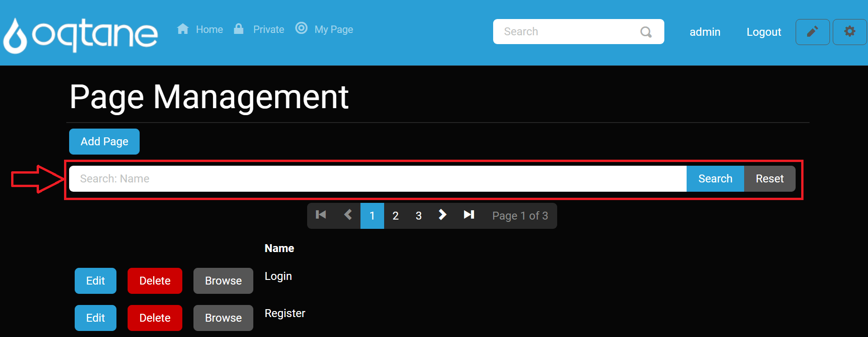Focus the 'Search: Name' input field
The width and height of the screenshot is (868, 337).
coord(378,179)
